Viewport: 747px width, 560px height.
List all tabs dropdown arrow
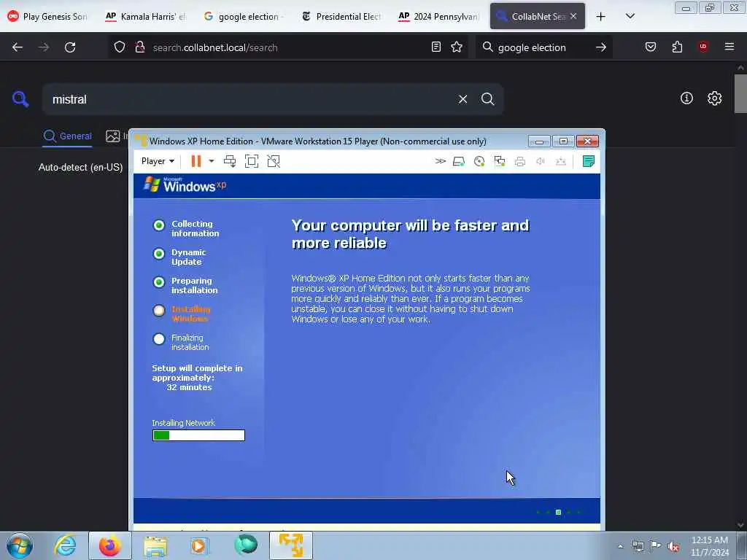630,16
